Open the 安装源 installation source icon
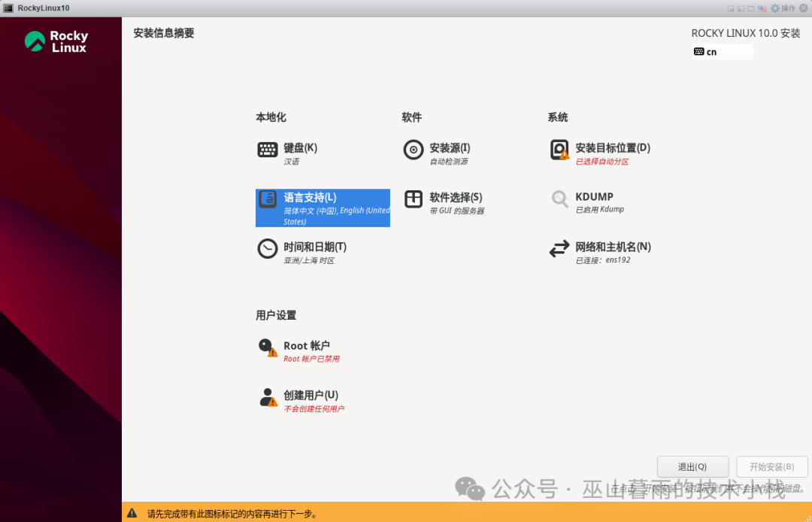Viewport: 812px width, 522px height. click(x=414, y=150)
